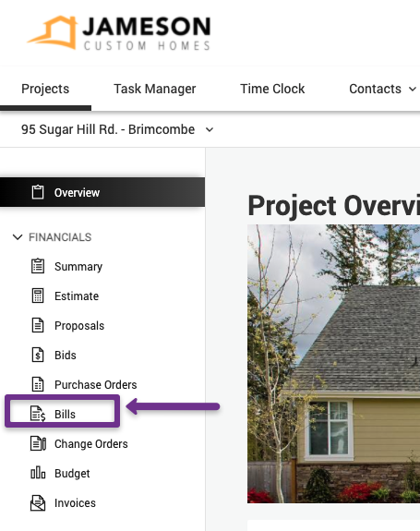This screenshot has width=420, height=531.
Task: Open the Bids page
Action: pos(66,356)
